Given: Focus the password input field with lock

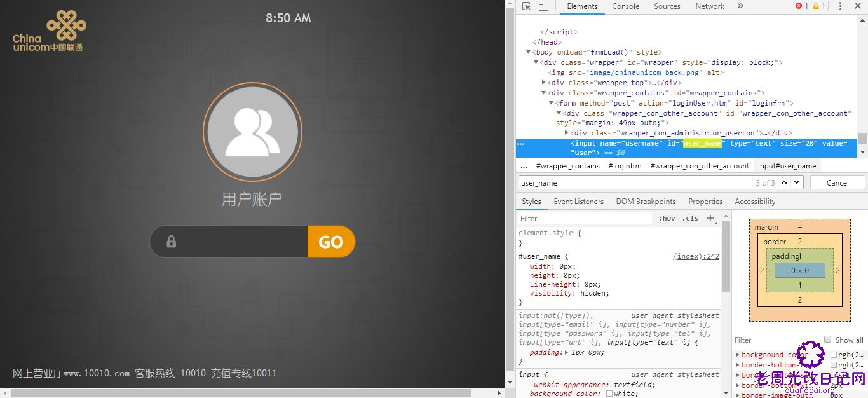Looking at the screenshot, I should click(x=229, y=242).
